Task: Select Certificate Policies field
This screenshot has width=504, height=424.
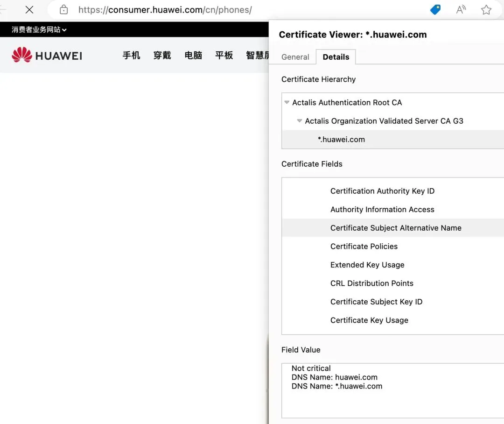Action: pyautogui.click(x=393, y=247)
